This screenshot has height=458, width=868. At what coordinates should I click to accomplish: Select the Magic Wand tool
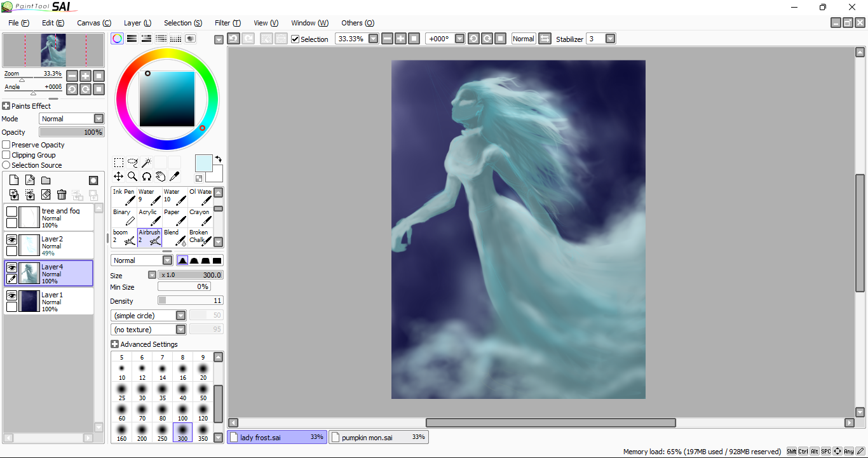pos(147,163)
